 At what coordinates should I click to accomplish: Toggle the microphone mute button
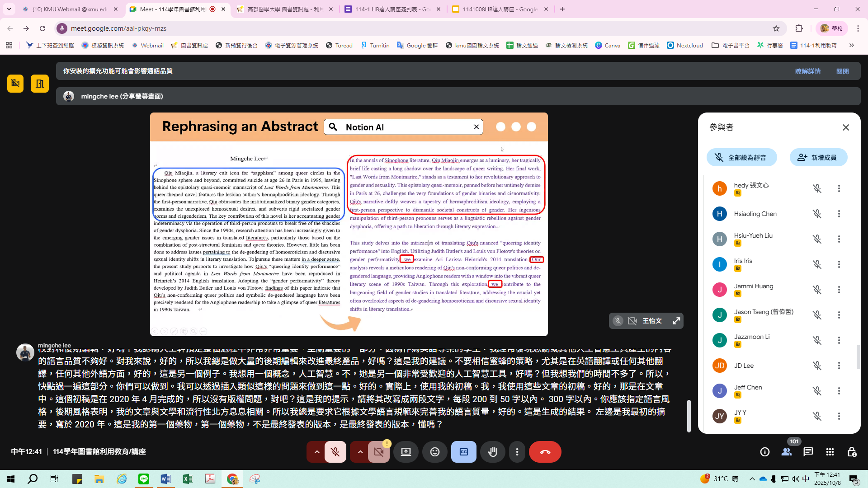click(335, 452)
